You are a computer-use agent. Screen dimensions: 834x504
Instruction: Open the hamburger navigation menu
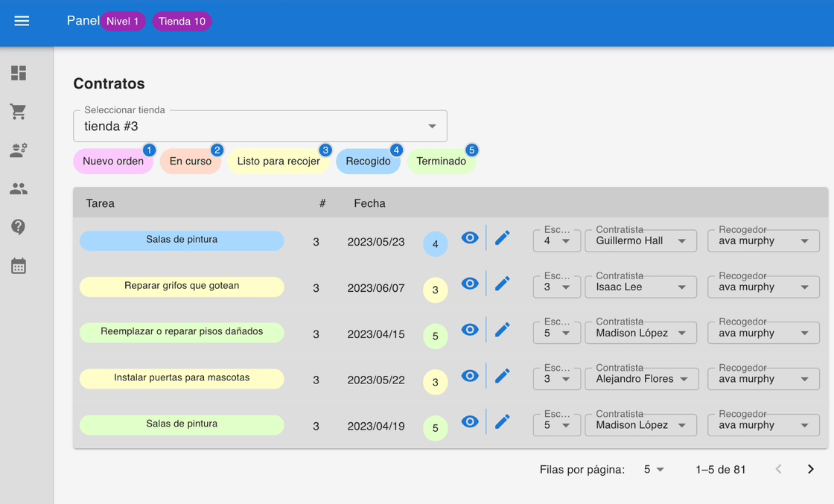tap(22, 21)
